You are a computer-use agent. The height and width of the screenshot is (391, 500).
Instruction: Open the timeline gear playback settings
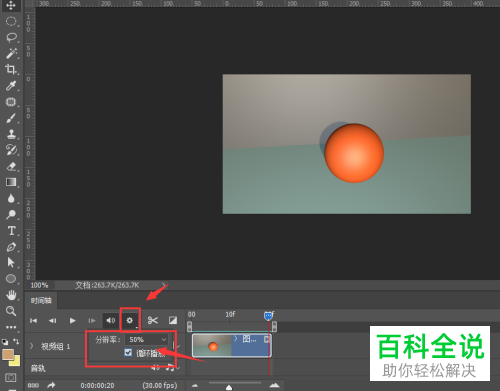point(130,320)
